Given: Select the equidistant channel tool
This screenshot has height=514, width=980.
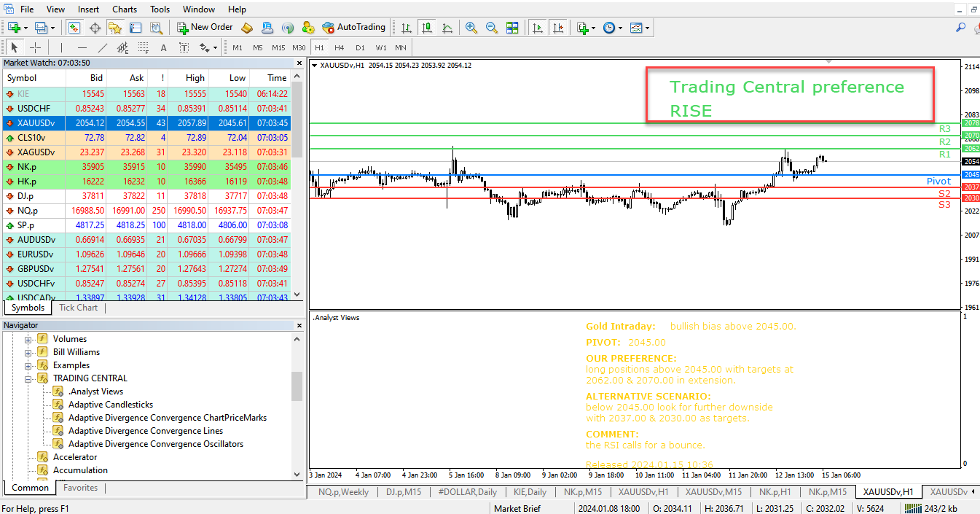Looking at the screenshot, I should [x=123, y=47].
